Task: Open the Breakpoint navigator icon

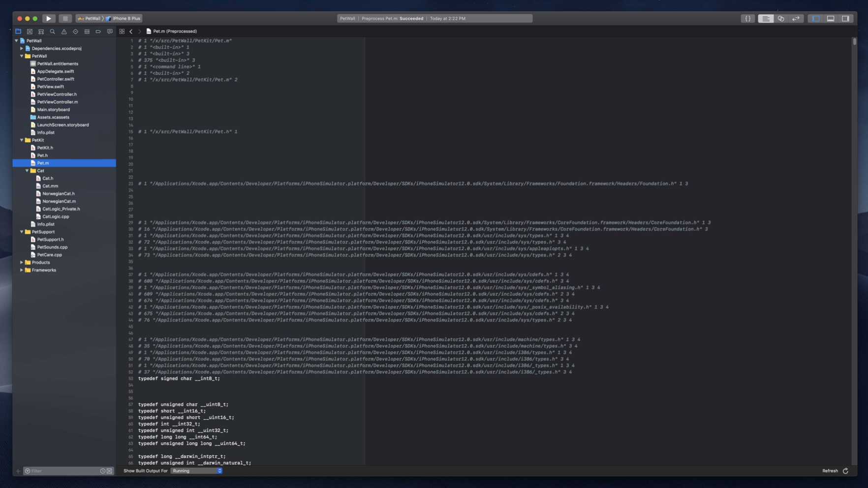Action: pyautogui.click(x=98, y=31)
